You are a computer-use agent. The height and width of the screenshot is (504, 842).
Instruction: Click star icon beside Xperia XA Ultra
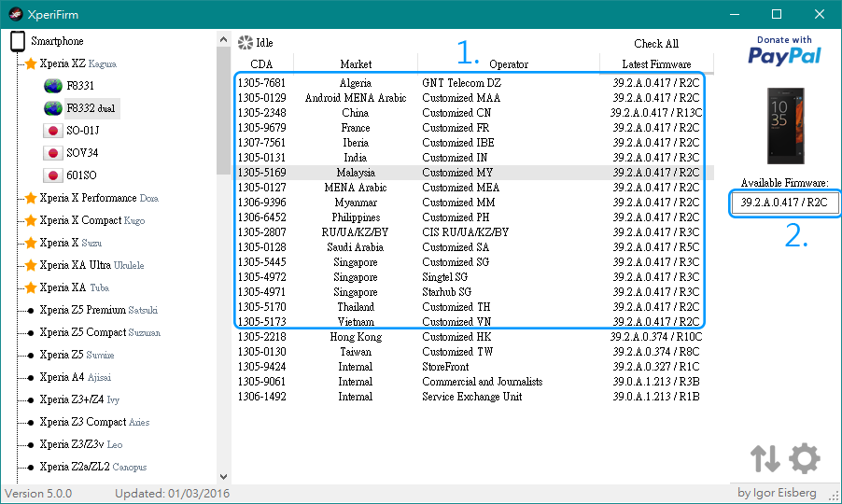(x=31, y=265)
